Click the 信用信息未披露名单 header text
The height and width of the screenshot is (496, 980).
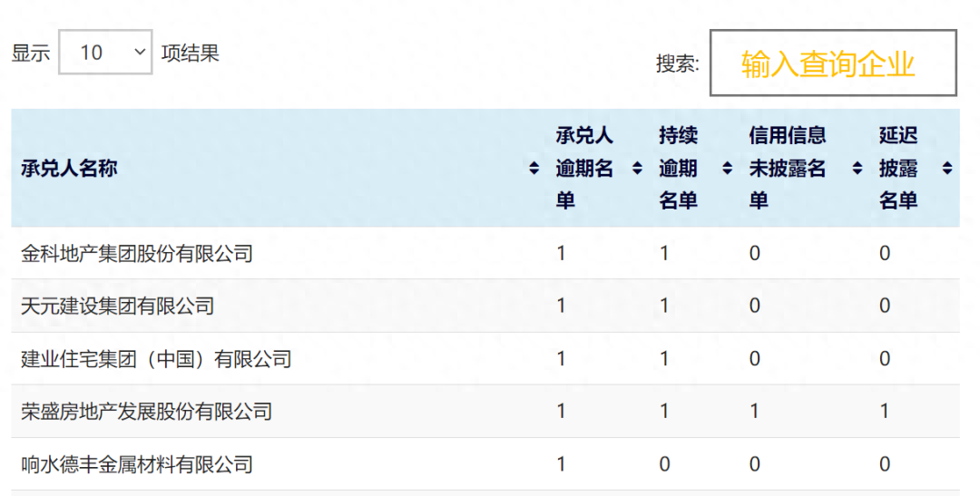[788, 169]
